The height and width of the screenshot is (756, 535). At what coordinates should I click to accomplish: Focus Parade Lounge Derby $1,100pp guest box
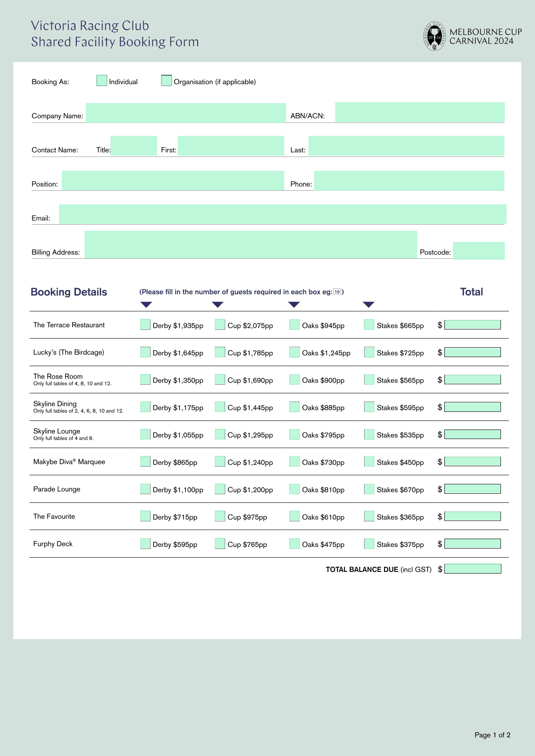pos(145,489)
